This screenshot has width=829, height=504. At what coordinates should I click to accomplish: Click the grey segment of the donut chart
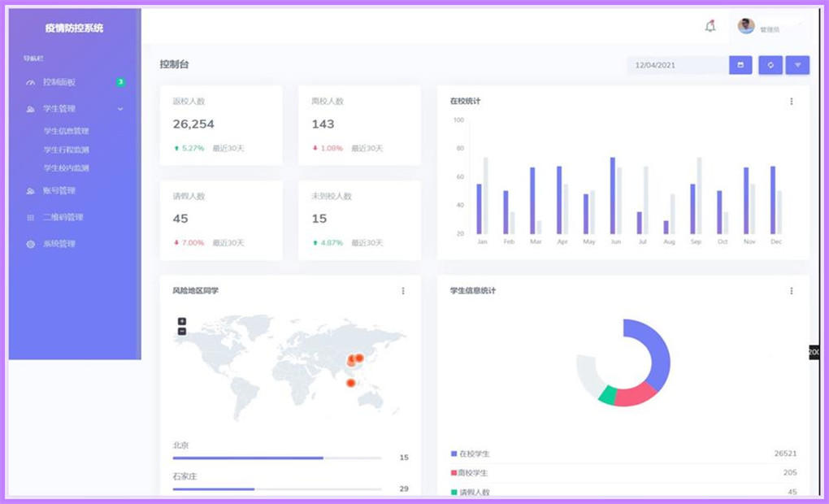pyautogui.click(x=588, y=375)
